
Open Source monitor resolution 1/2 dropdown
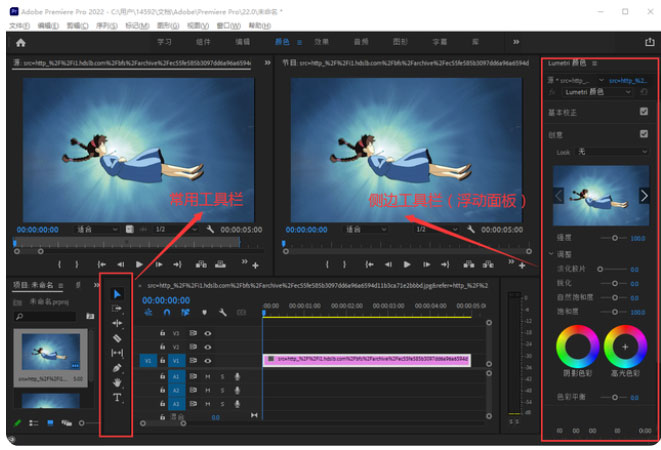[175, 229]
